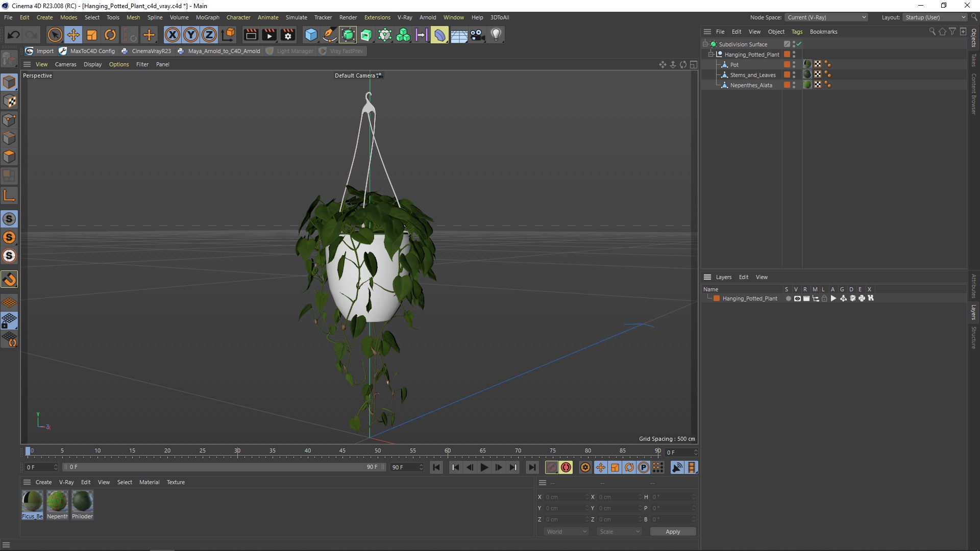Activate the Rotate tool
Screen dimensions: 980x551
110,35
